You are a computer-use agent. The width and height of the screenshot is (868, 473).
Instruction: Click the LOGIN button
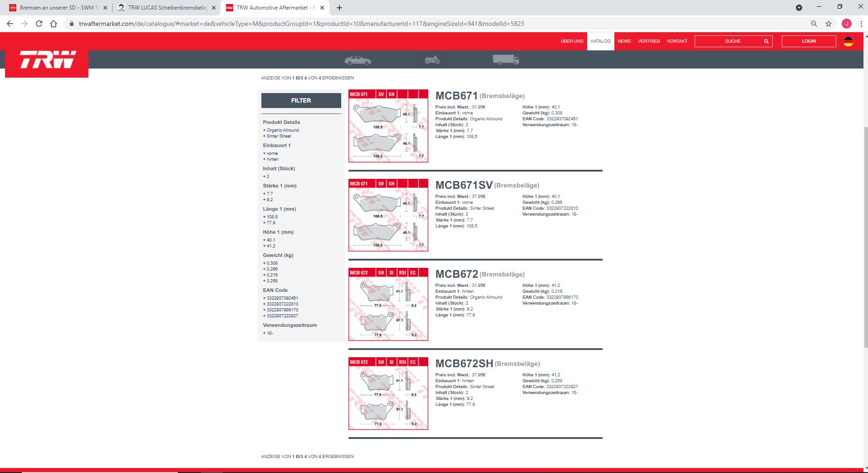tap(809, 41)
